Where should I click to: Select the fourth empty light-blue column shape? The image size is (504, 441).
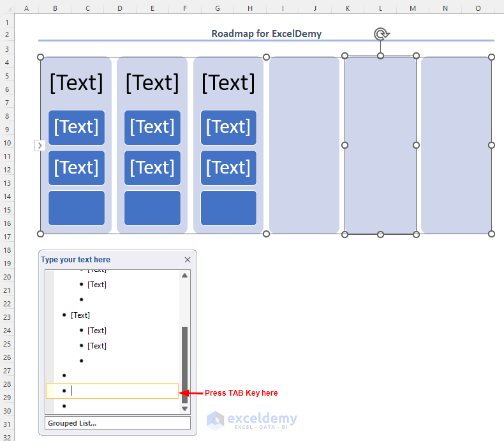pyautogui.click(x=304, y=146)
